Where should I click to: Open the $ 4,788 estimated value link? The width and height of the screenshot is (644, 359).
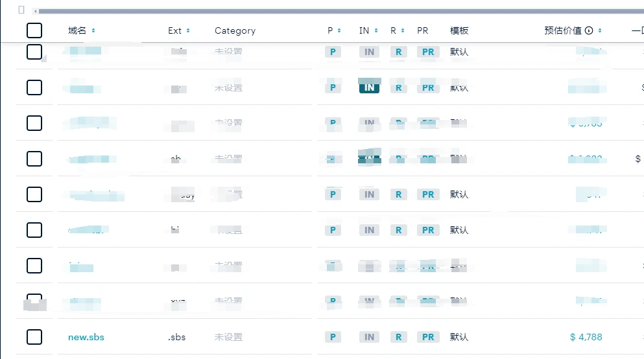(x=586, y=337)
